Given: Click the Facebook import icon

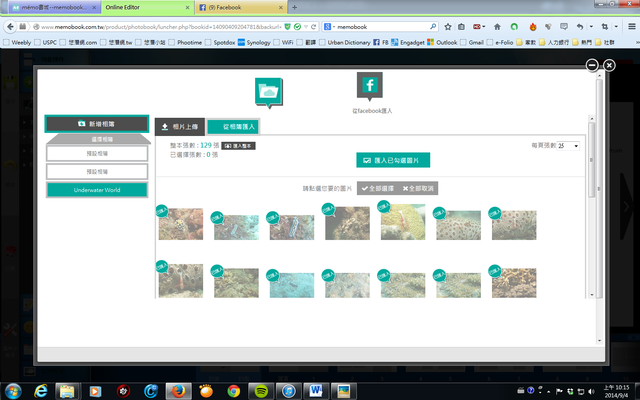Looking at the screenshot, I should coord(369,86).
